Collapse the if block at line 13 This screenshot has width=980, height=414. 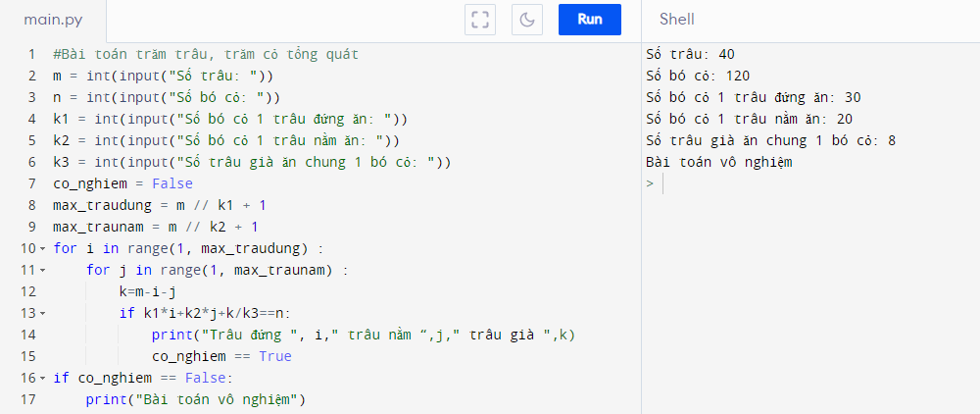tap(42, 313)
